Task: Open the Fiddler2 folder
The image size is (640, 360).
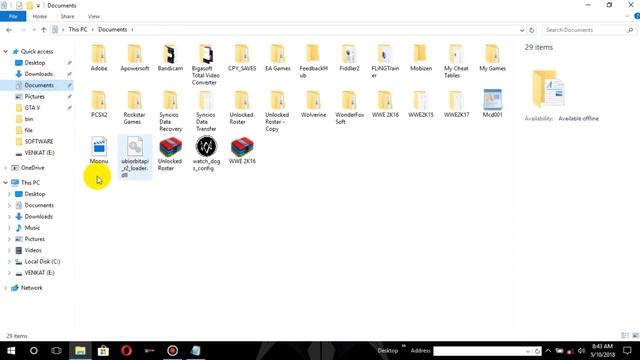Action: [x=349, y=58]
